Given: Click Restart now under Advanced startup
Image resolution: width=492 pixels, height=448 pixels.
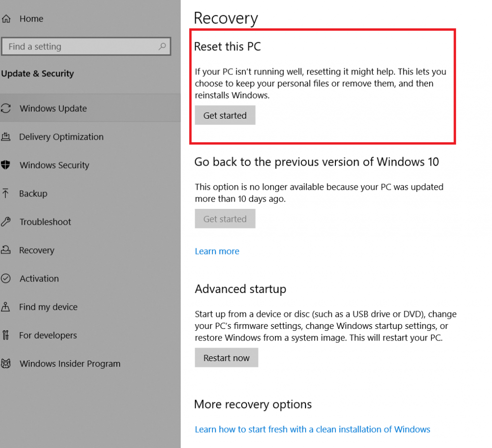Looking at the screenshot, I should click(x=226, y=357).
